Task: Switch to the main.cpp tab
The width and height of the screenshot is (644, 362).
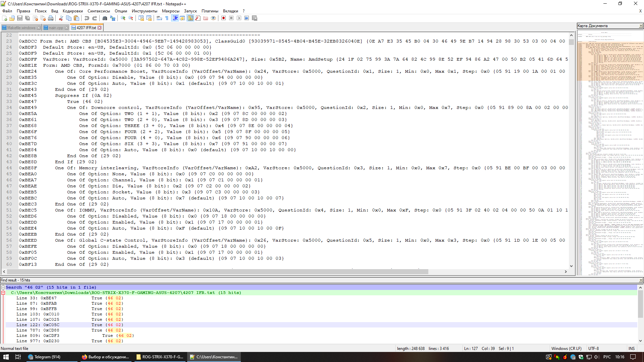Action: coord(55,28)
